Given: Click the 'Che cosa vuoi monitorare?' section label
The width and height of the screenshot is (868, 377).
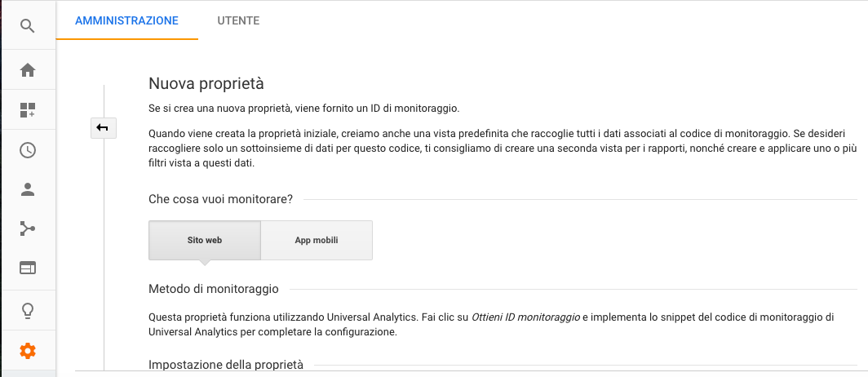Looking at the screenshot, I should tap(220, 198).
